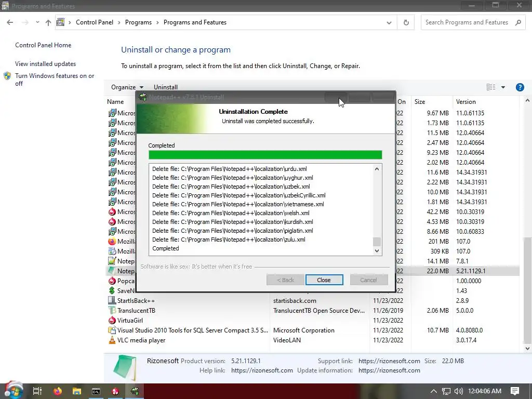Click the Up one level arrow

(48, 22)
